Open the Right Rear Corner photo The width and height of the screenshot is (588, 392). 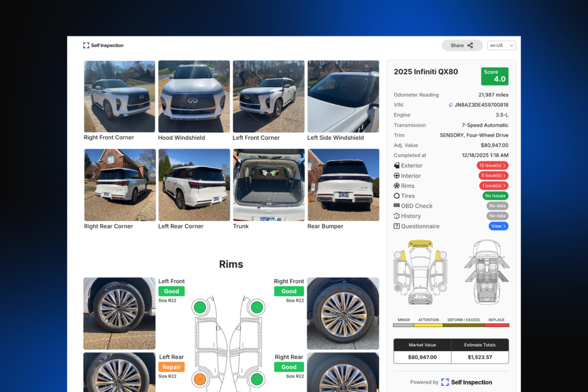(x=119, y=185)
